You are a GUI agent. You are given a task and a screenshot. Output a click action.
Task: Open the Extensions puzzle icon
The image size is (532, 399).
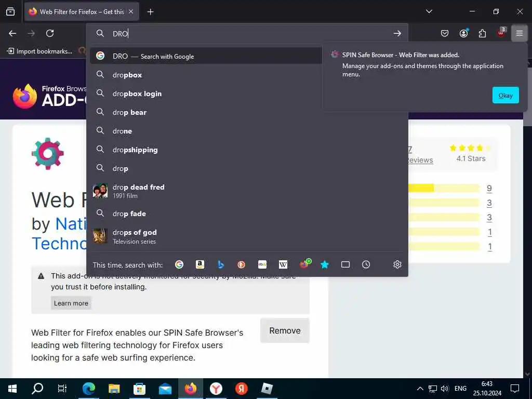(482, 33)
